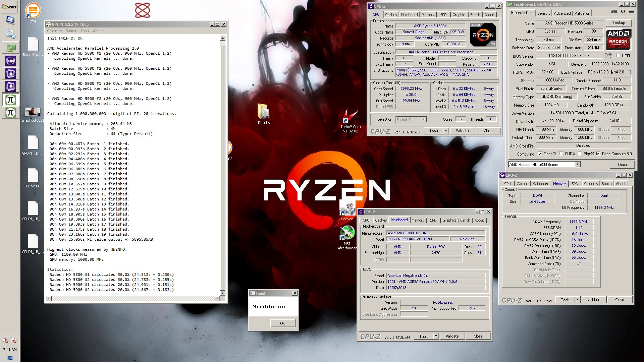644x362 pixels.
Task: Open MSI Afterburner shortcut
Action: [347, 237]
